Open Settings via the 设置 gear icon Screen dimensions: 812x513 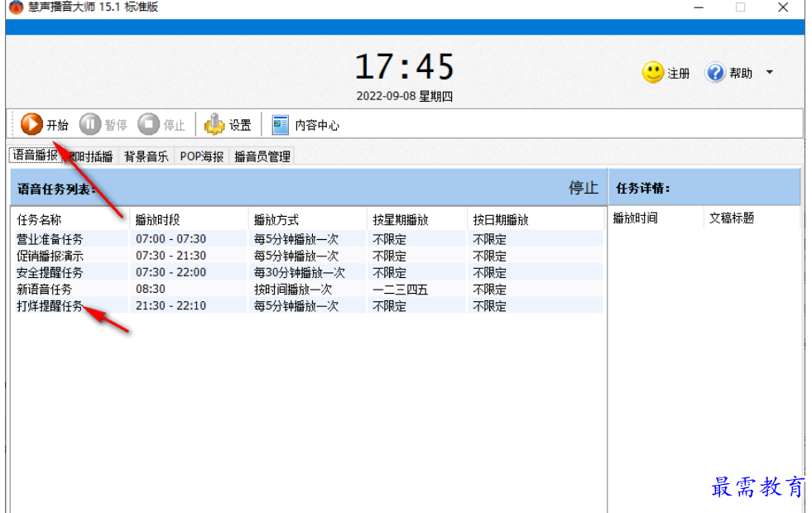pyautogui.click(x=214, y=125)
